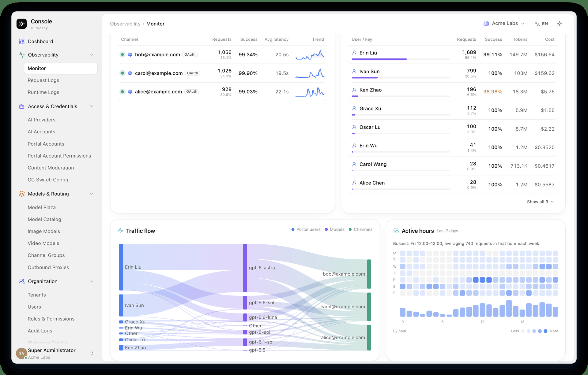Click the Observability pulse icon
Screen dimensions: 588x375
pyautogui.click(x=21, y=55)
